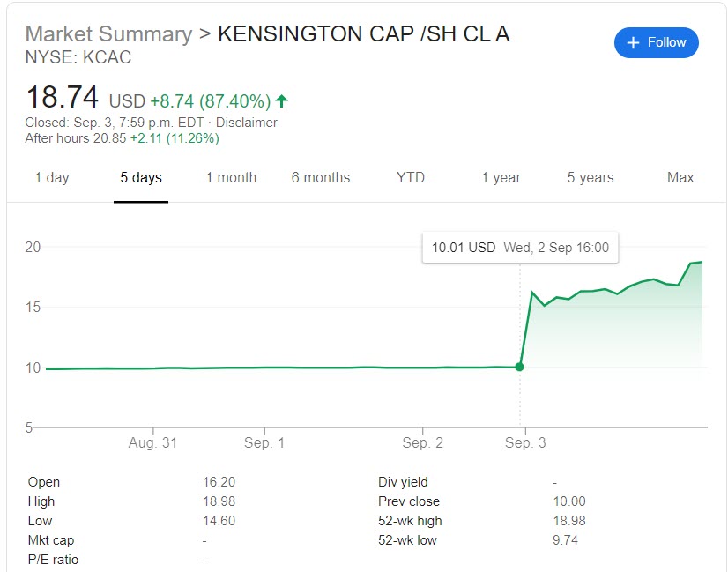Select the Max range tab
This screenshot has height=572, width=728.
tap(680, 177)
